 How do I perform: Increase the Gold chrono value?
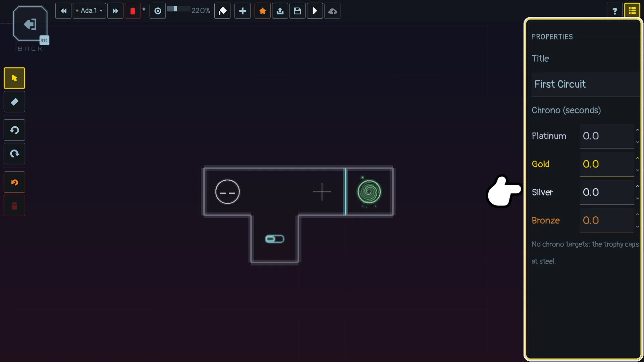point(637,158)
